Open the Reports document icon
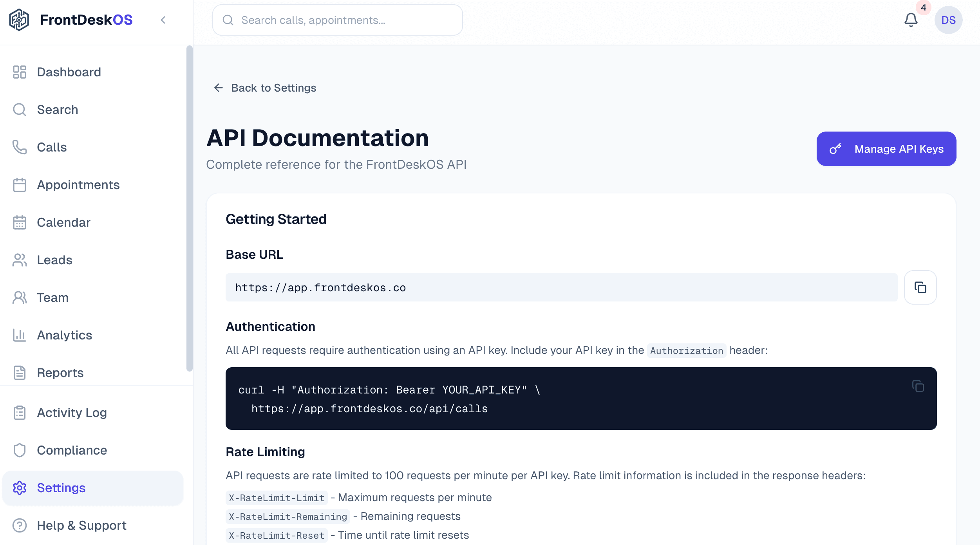This screenshot has width=980, height=545. [19, 373]
